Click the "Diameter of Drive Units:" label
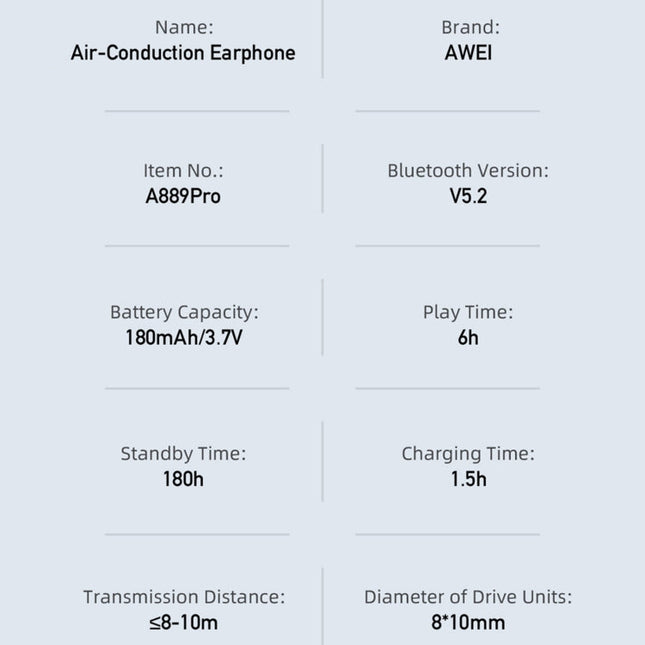Screen dimensions: 645x645 pyautogui.click(x=468, y=598)
